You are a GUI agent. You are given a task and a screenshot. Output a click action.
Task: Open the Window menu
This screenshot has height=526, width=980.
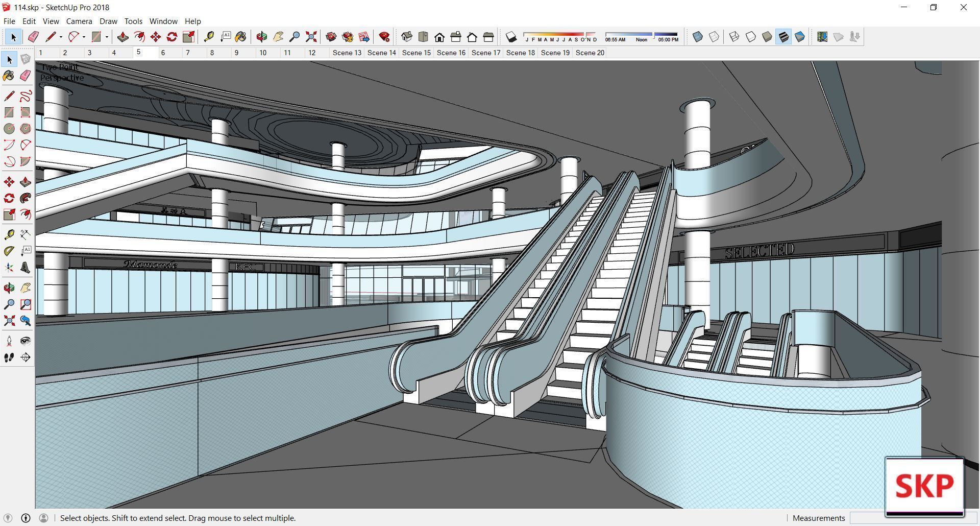(x=163, y=21)
